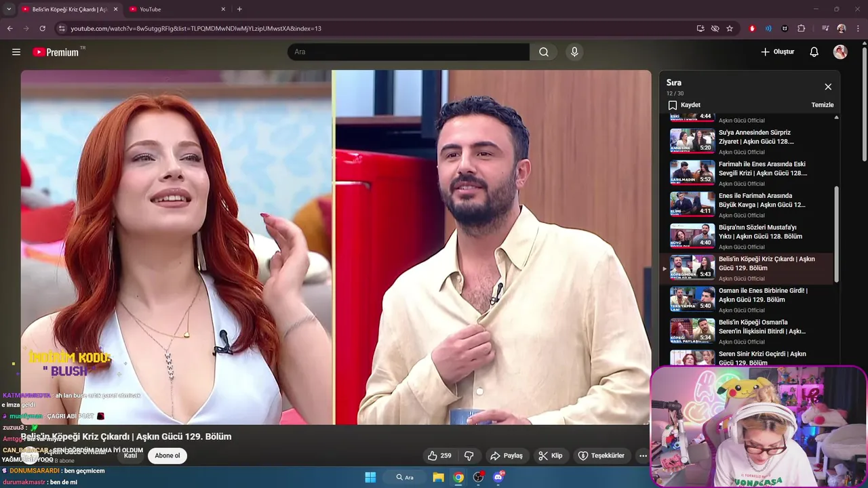868x488 pixels.
Task: Reload the current page
Action: click(x=42, y=28)
